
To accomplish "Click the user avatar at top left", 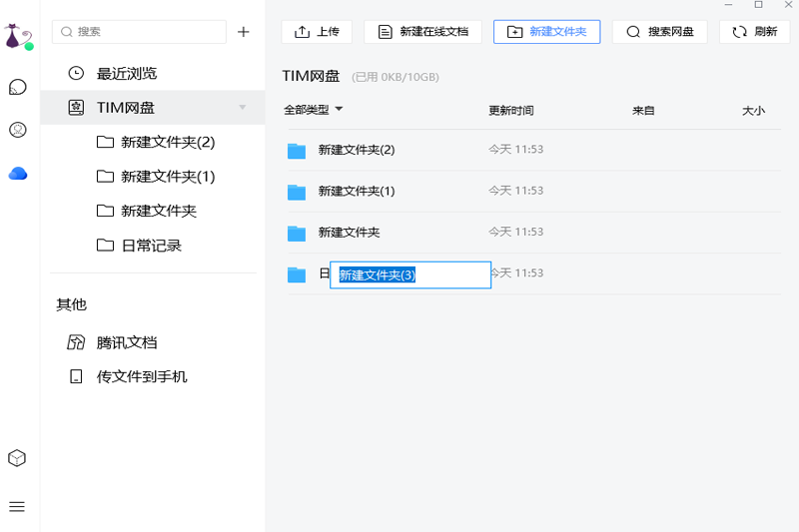I will click(17, 37).
